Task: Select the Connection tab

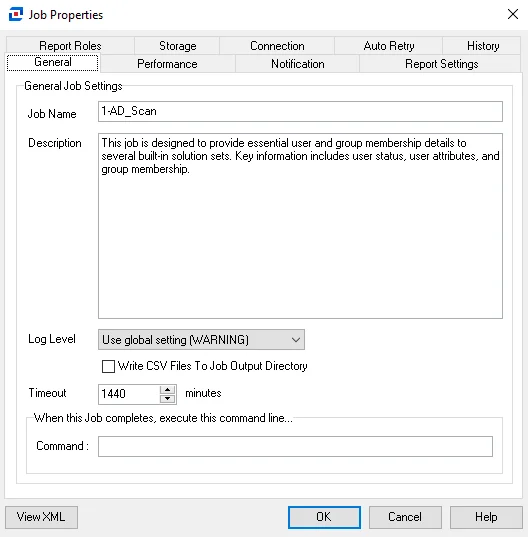Action: pyautogui.click(x=277, y=46)
